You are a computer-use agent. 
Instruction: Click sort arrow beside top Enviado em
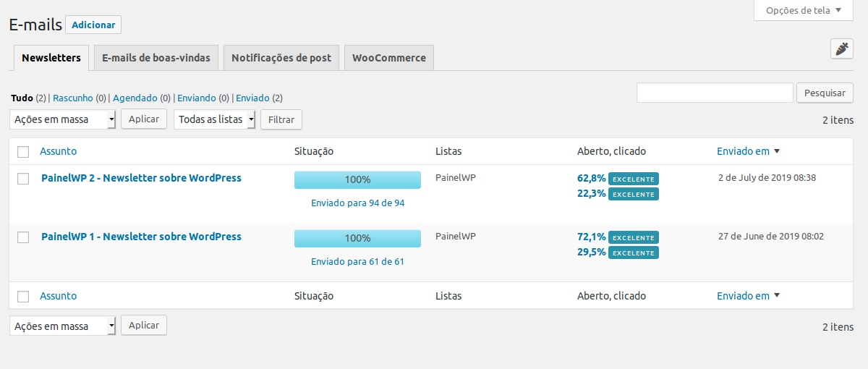[x=777, y=151]
